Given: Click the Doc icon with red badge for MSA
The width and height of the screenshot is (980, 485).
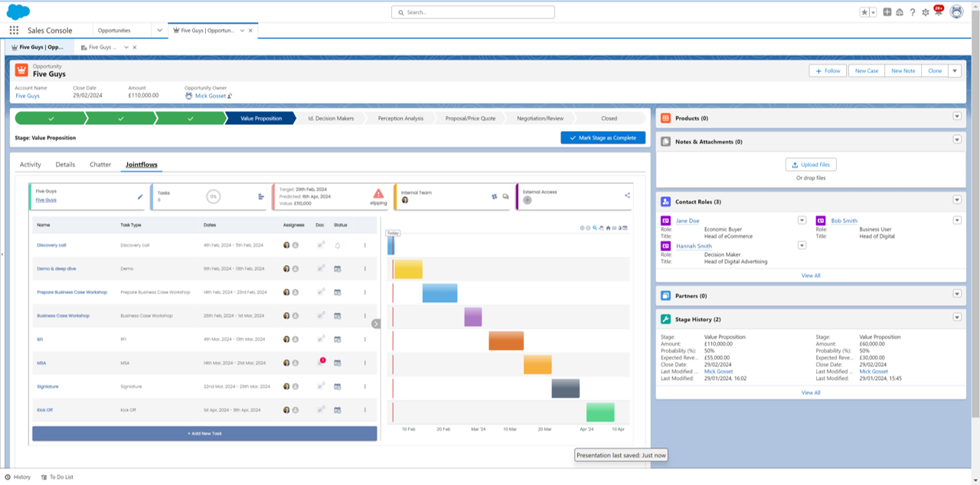Looking at the screenshot, I should (321, 362).
